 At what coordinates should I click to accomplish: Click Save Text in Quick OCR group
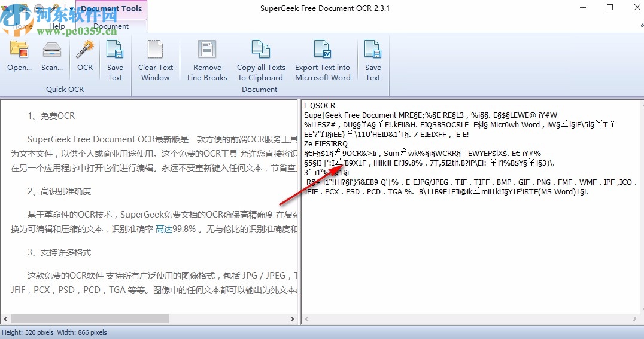[115, 61]
